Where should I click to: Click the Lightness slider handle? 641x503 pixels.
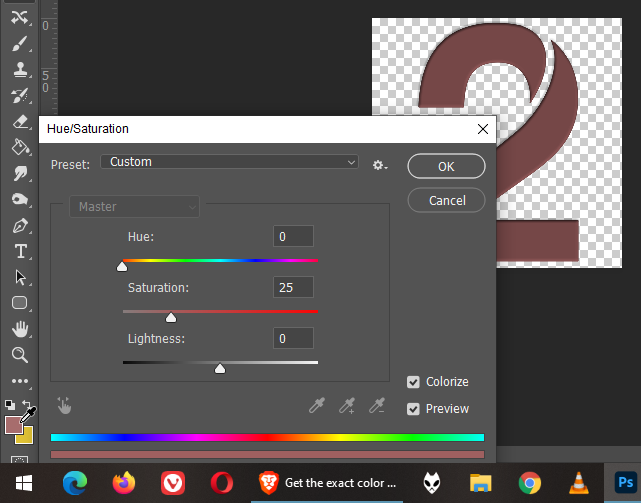tap(220, 368)
